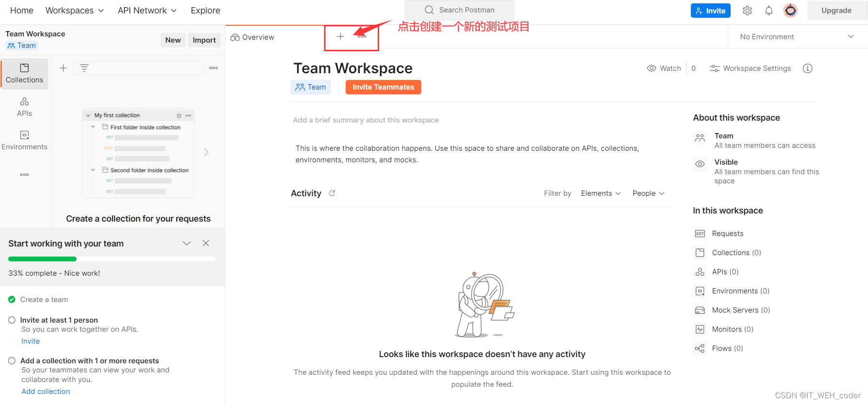Viewport: 868px width, 404px height.
Task: Click the Invite Teammates button
Action: click(383, 87)
